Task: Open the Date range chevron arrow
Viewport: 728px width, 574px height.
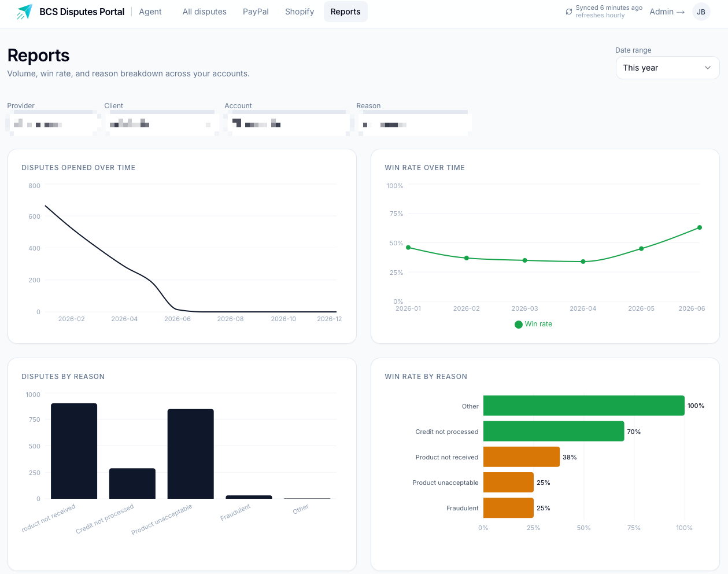Action: (708, 68)
